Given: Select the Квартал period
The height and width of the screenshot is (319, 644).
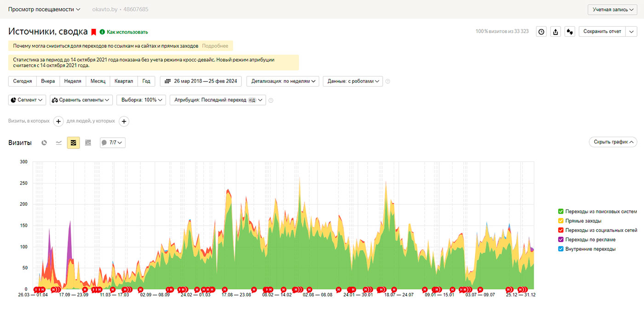Looking at the screenshot, I should tap(124, 81).
